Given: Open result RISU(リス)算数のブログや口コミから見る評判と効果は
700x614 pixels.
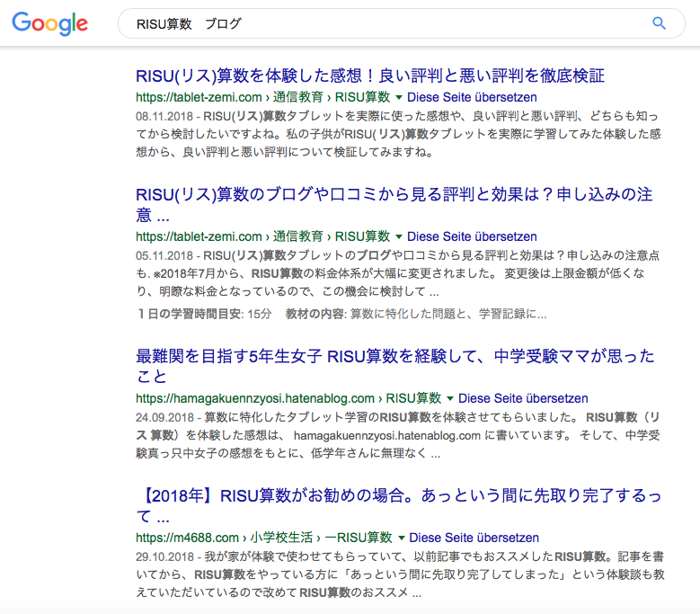Looking at the screenshot, I should coord(394,205).
